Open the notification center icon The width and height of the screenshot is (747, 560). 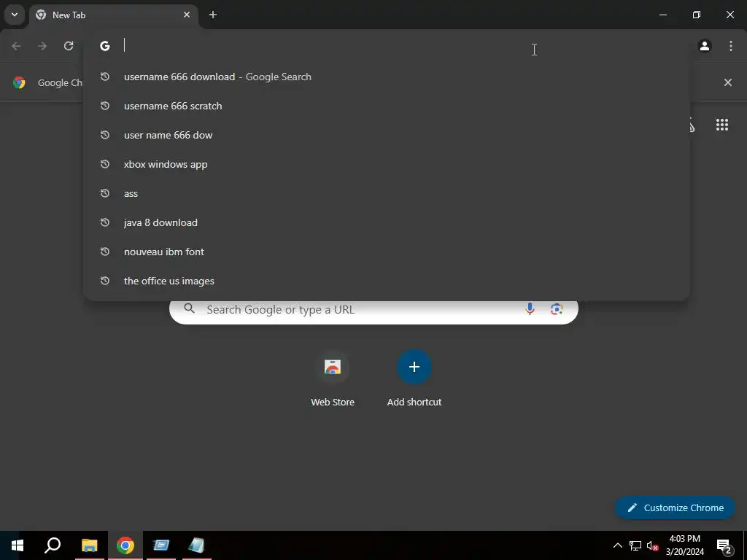tap(724, 545)
